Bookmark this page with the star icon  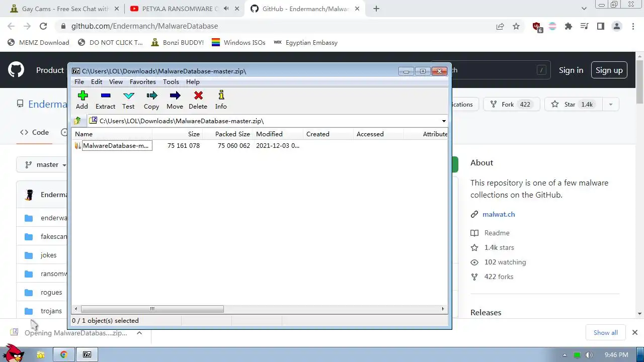tap(516, 26)
